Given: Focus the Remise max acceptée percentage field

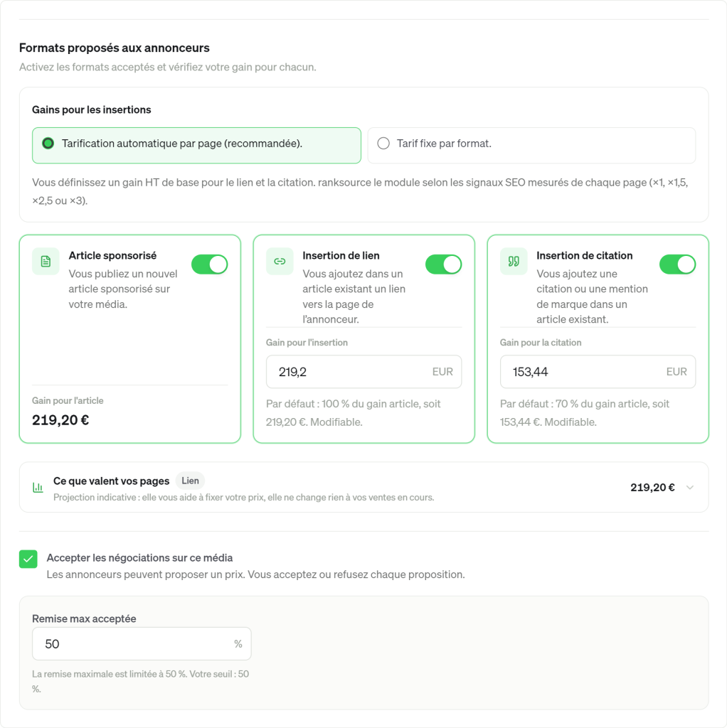Looking at the screenshot, I should (142, 644).
